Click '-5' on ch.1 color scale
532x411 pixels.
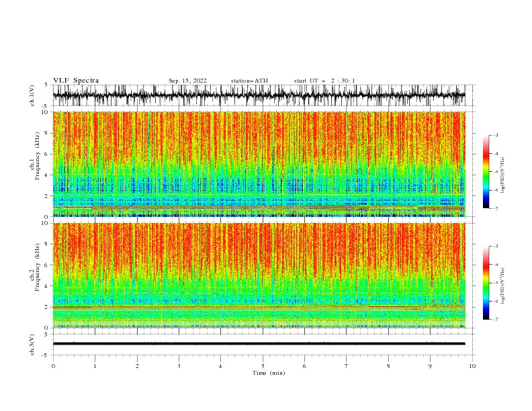pos(496,172)
